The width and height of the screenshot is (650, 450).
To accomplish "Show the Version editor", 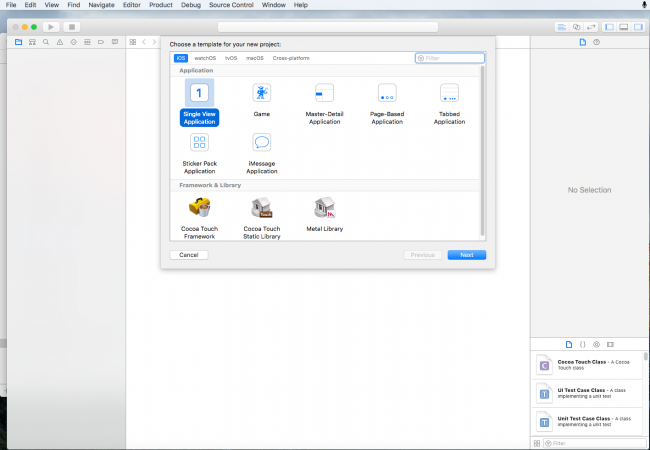I will point(591,27).
